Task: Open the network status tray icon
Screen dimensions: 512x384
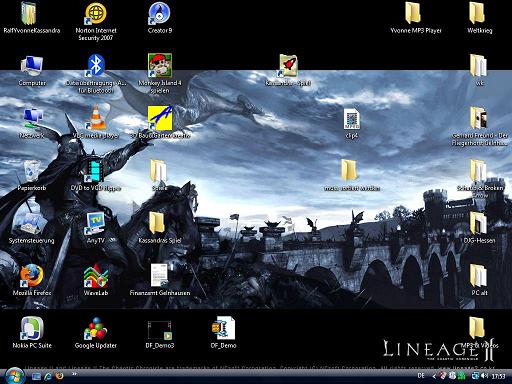Action: pos(475,376)
